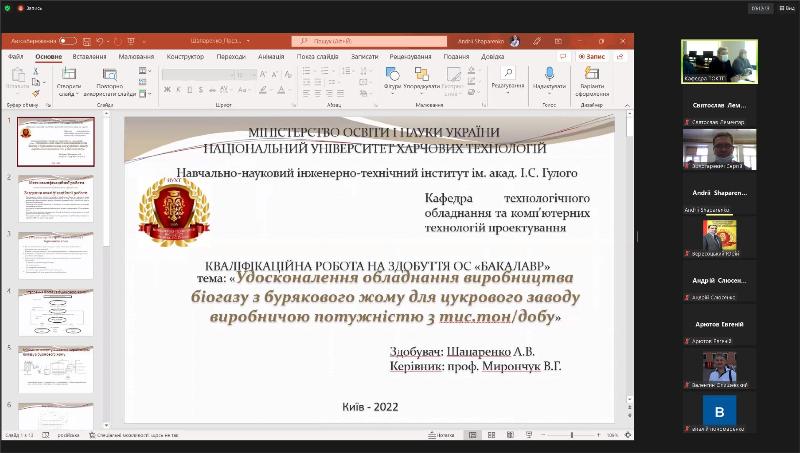
Task: Toggle text shadow S button
Action: pyautogui.click(x=201, y=90)
